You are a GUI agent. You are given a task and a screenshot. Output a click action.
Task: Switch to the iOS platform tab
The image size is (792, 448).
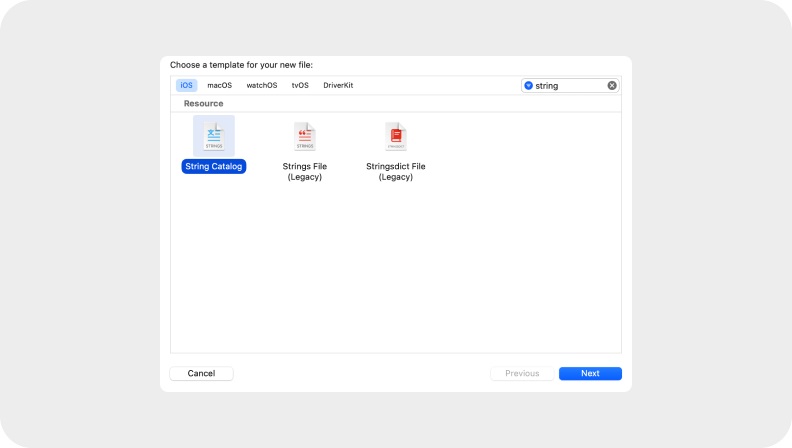click(187, 86)
